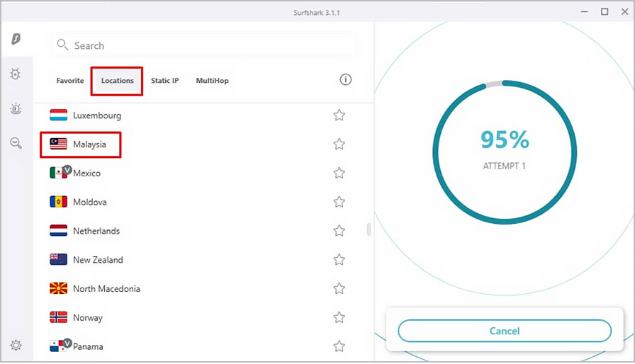
Task: Click the info icon beside MultiHop
Action: 345,80
